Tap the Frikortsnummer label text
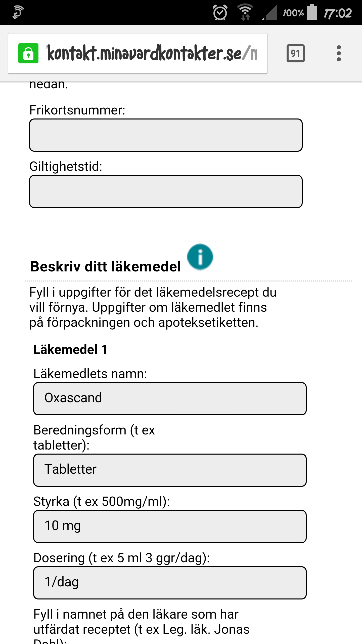Viewport: 362px width, 644px height. pyautogui.click(x=77, y=110)
